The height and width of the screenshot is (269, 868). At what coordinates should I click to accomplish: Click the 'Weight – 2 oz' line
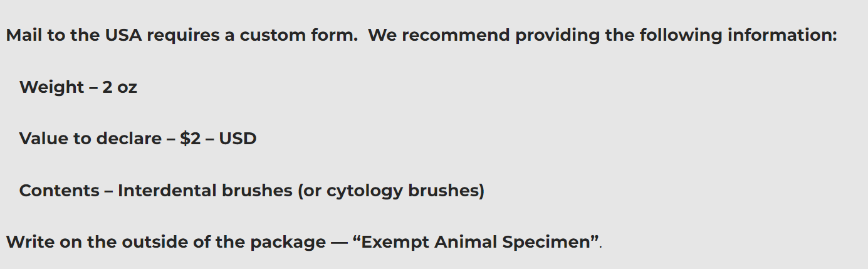click(78, 87)
